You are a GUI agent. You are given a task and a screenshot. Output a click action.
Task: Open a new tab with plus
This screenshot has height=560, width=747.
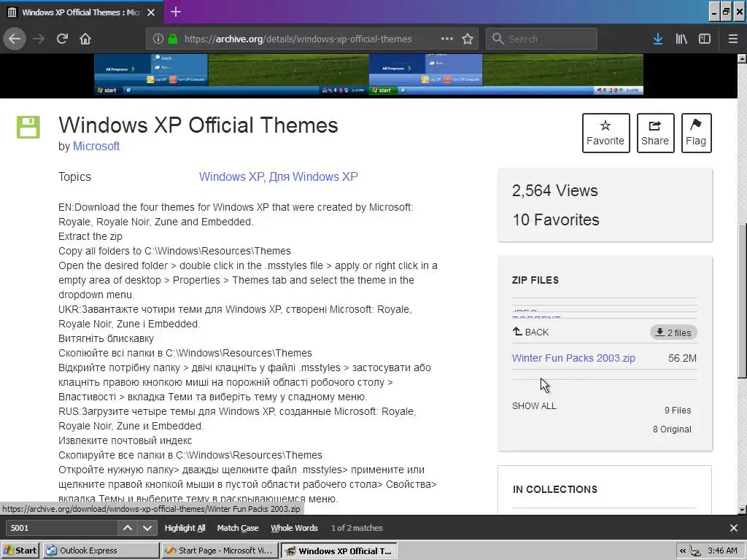tap(175, 12)
